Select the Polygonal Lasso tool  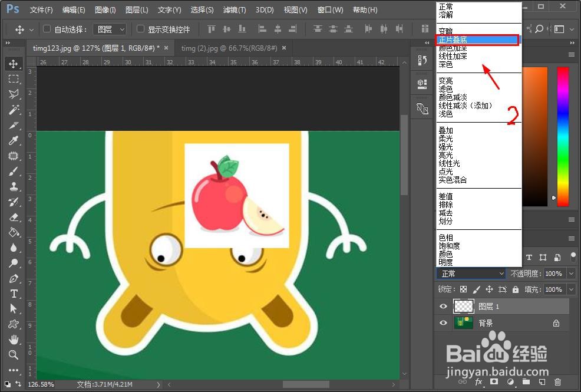point(14,94)
